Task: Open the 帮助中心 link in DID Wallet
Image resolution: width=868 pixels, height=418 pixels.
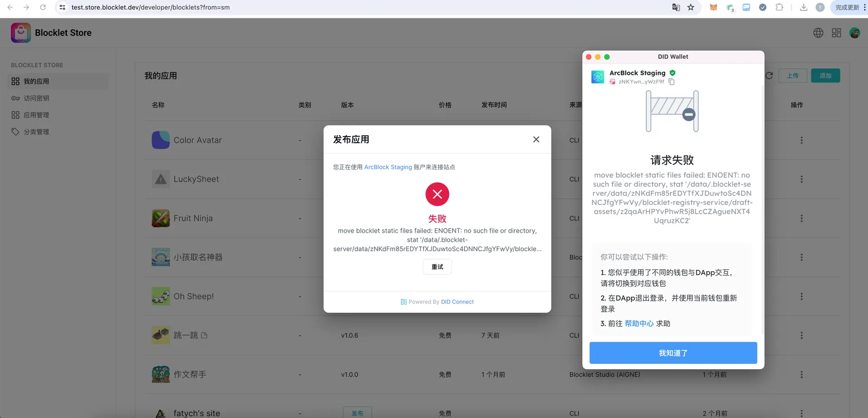Action: (639, 324)
